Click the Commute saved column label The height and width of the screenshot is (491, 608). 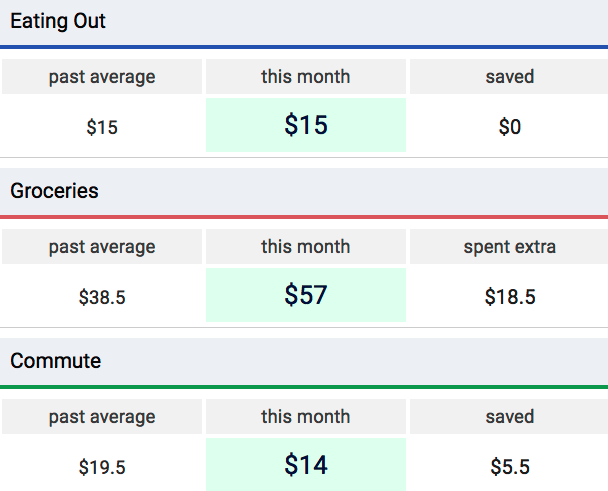coord(510,417)
